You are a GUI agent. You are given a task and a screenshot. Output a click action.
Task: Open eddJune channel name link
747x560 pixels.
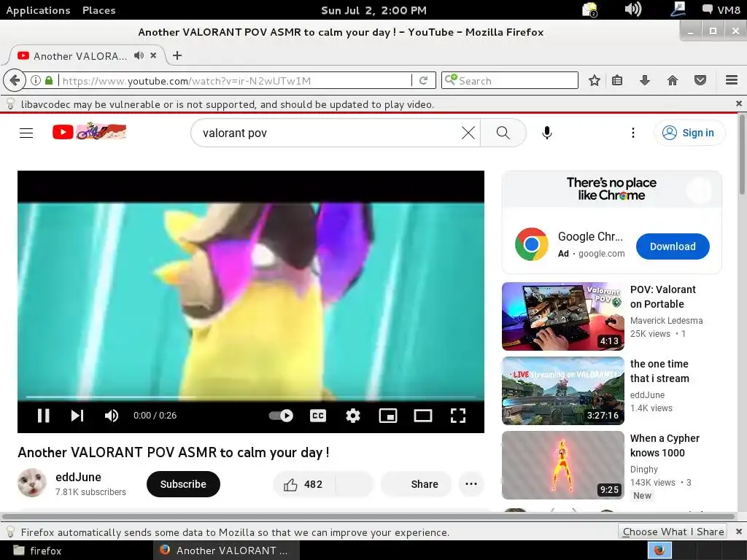click(78, 477)
